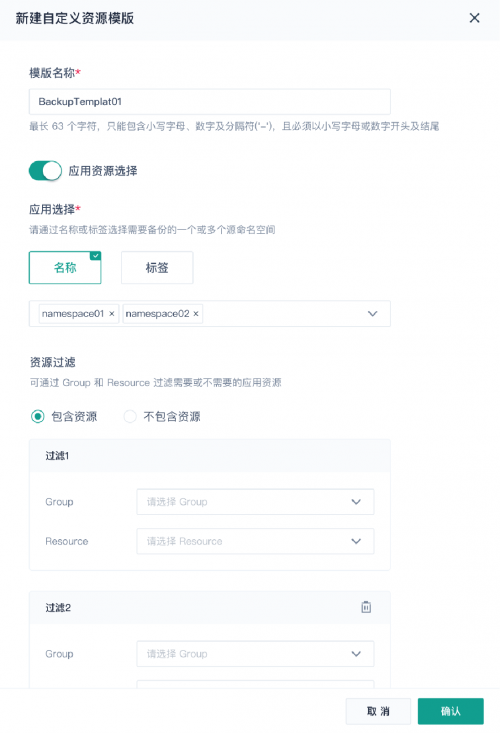Remove namespace01 tag via its x
The width and height of the screenshot is (500, 733).
(x=112, y=314)
